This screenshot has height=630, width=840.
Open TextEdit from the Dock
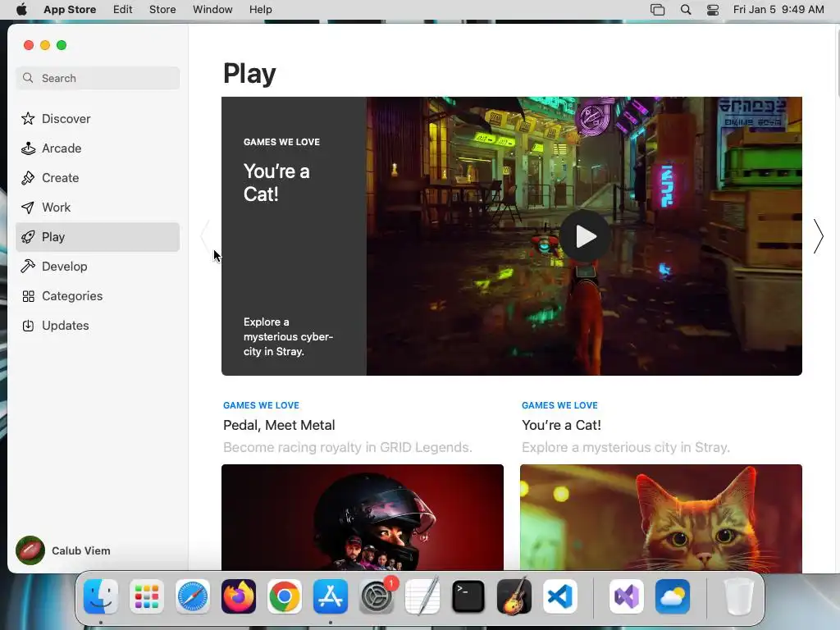[x=422, y=596]
